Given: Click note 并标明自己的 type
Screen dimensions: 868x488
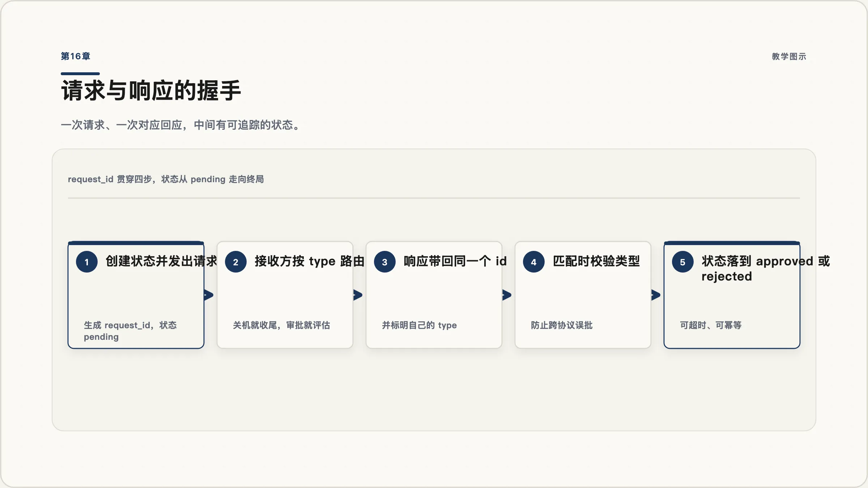Looking at the screenshot, I should pos(419,325).
